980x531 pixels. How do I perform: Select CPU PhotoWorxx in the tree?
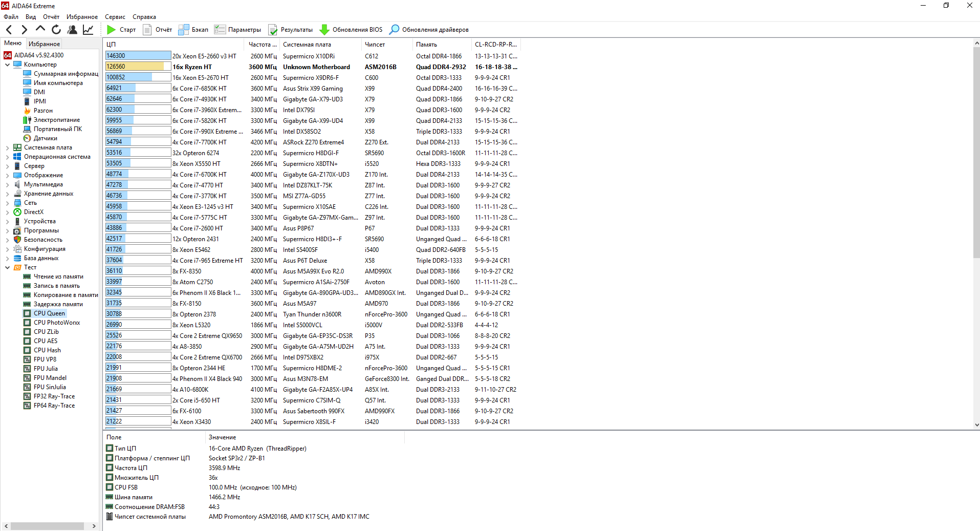pyautogui.click(x=57, y=323)
